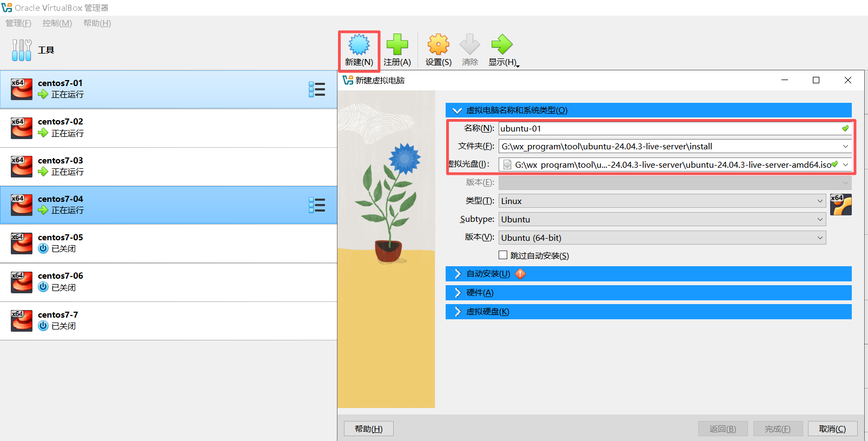Select the centos7-02 OS icon
The height and width of the screenshot is (441, 868).
[x=22, y=128]
